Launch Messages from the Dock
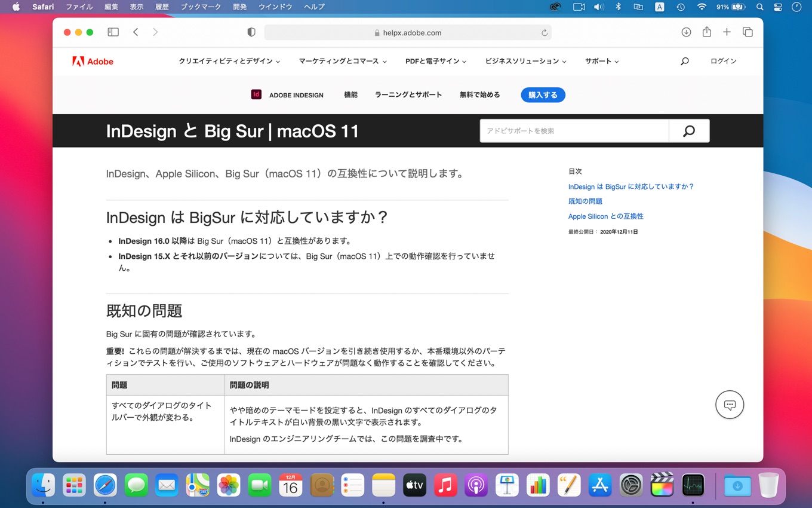 [136, 485]
